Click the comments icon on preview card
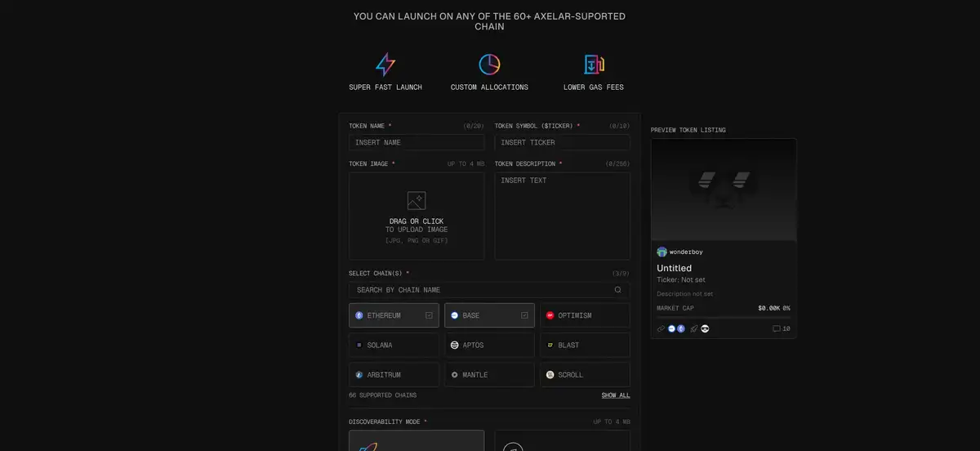This screenshot has height=451, width=980. click(777, 328)
